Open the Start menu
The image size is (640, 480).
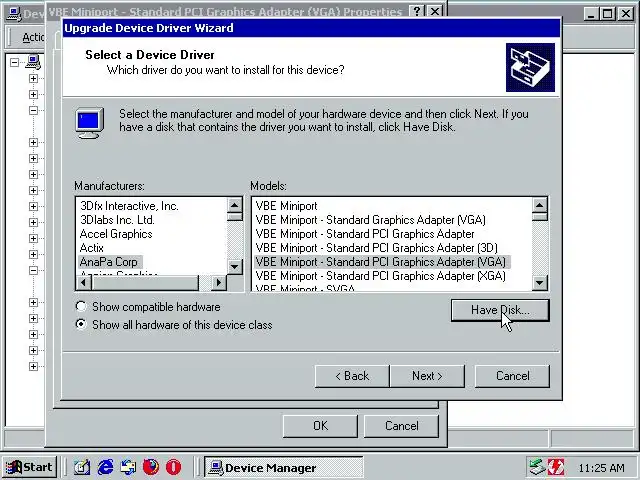tap(29, 467)
